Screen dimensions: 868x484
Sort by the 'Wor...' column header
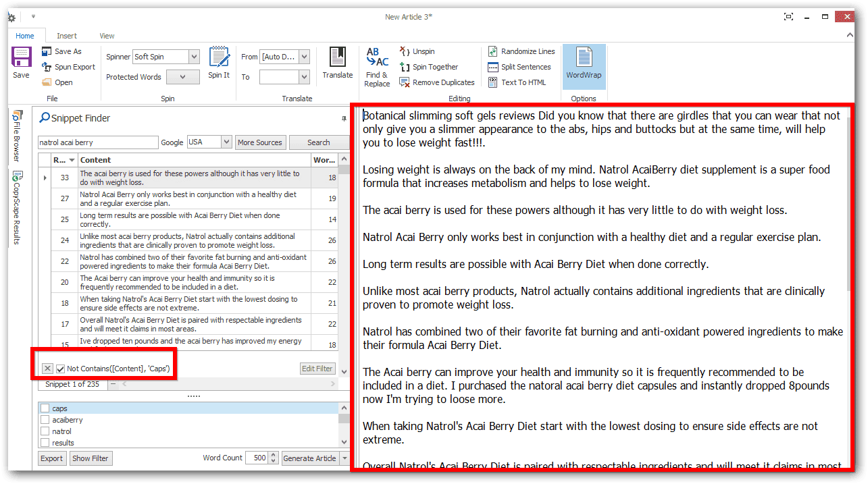point(324,160)
